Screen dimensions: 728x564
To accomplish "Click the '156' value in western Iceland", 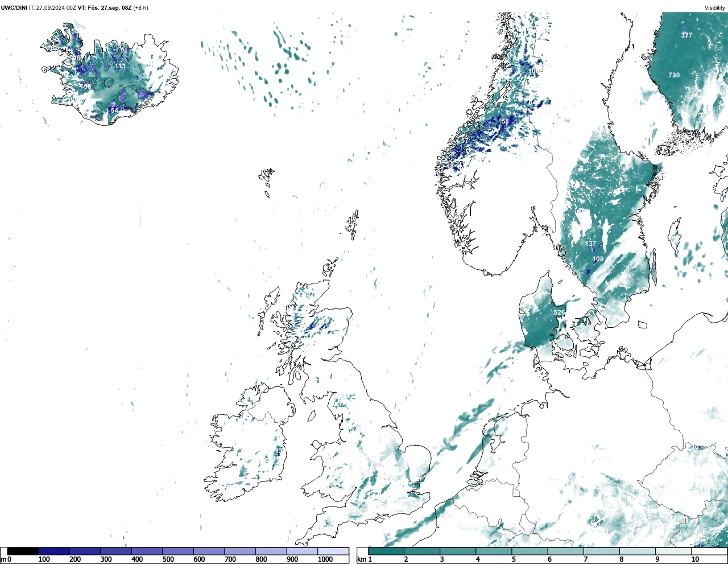I will 85,87.
